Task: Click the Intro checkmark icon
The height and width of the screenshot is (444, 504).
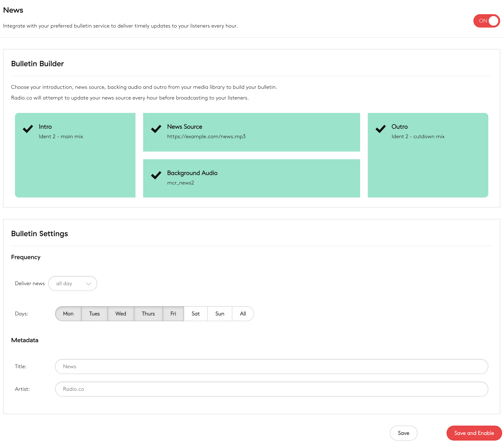Action: point(28,129)
